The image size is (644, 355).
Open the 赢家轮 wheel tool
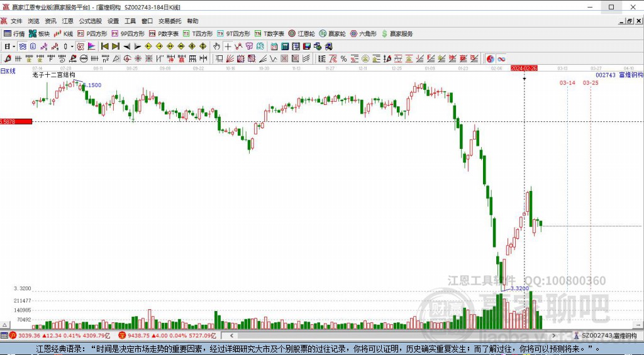pyautogui.click(x=333, y=34)
